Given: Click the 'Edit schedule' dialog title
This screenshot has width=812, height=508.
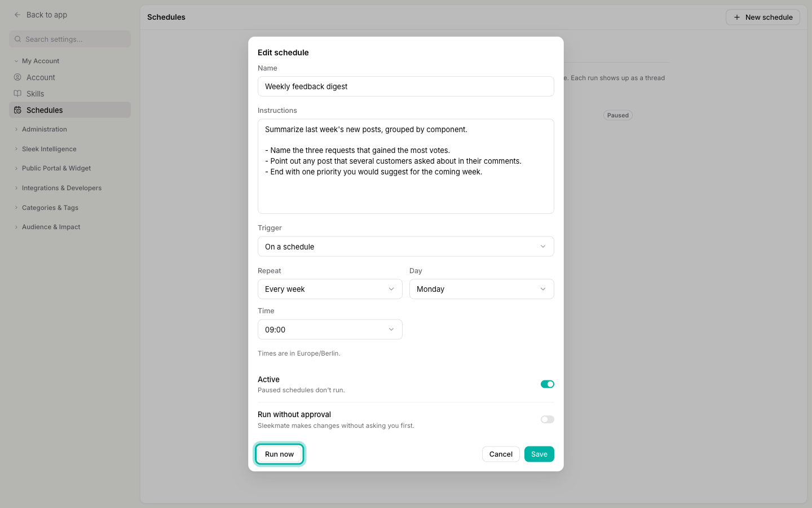Looking at the screenshot, I should [283, 52].
